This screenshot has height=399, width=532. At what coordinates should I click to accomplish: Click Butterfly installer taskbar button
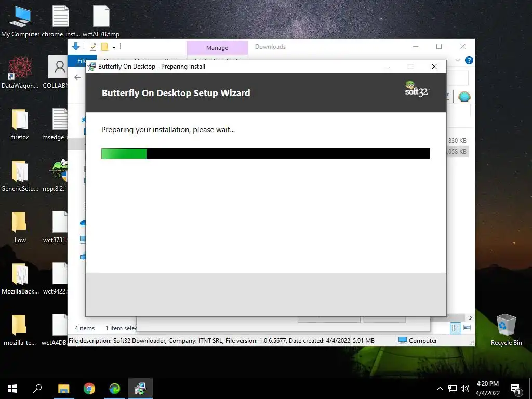(140, 389)
